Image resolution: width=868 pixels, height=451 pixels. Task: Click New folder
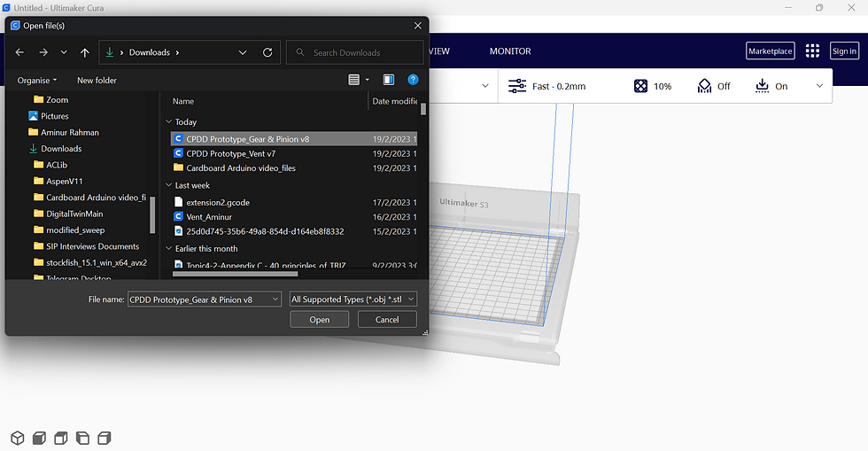click(97, 80)
